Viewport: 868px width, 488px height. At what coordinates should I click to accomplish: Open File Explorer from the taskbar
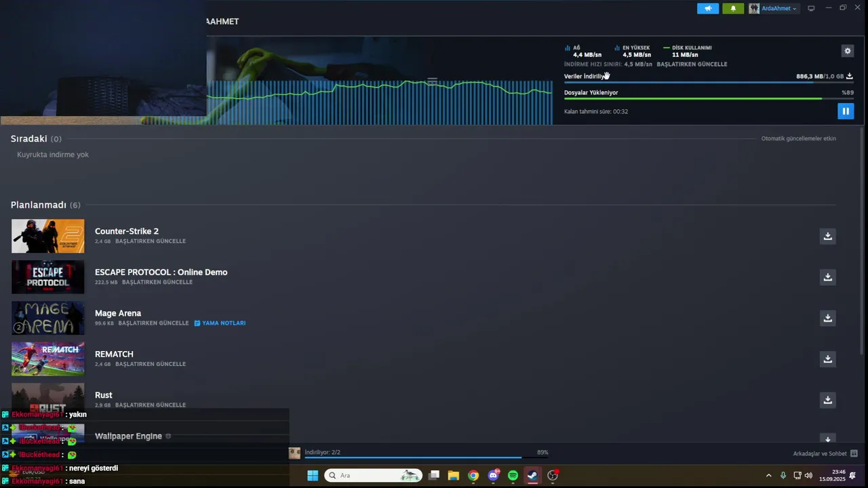pyautogui.click(x=454, y=476)
